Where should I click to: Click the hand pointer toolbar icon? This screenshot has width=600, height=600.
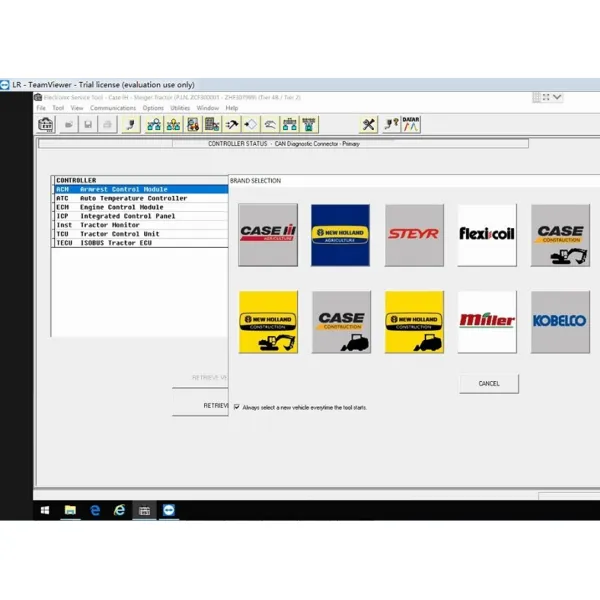pos(270,124)
